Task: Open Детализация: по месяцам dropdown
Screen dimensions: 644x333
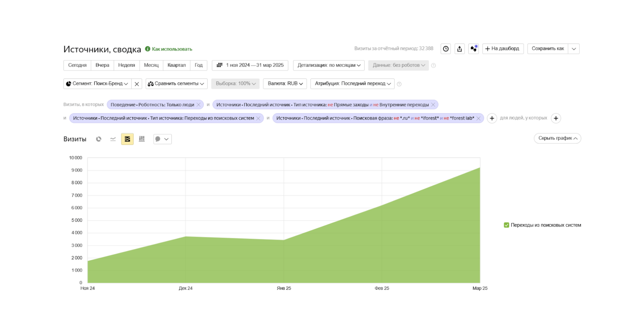Action: [329, 65]
